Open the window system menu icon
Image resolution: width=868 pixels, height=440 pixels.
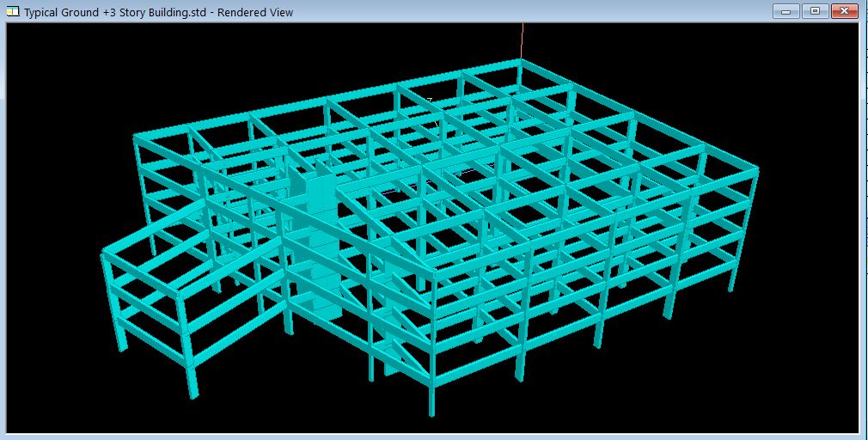point(12,11)
